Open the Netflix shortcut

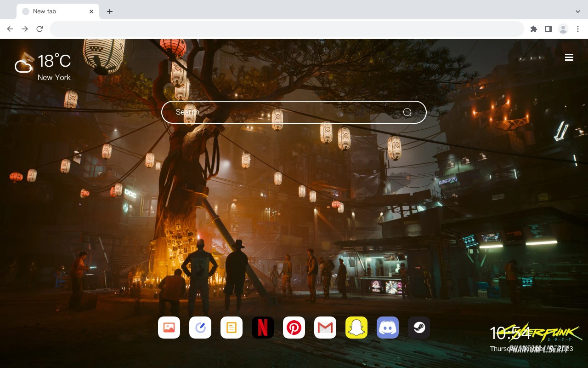pos(263,328)
